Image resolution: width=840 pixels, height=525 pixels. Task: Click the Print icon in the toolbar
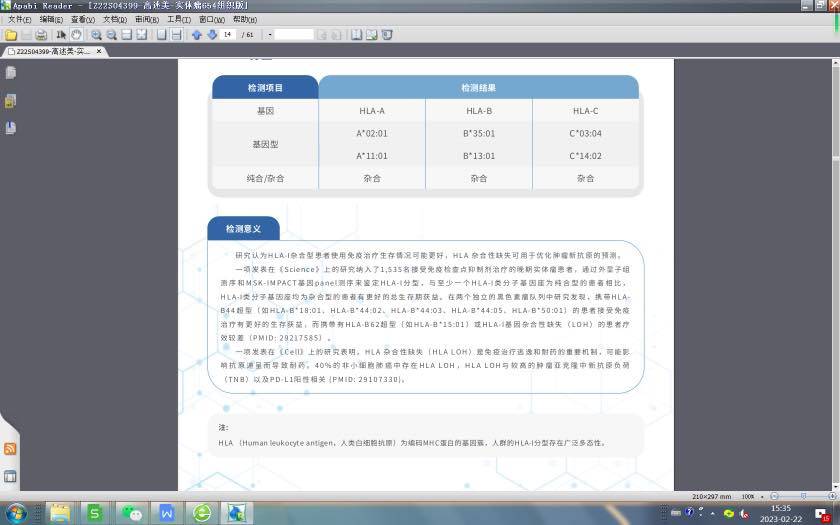point(41,35)
